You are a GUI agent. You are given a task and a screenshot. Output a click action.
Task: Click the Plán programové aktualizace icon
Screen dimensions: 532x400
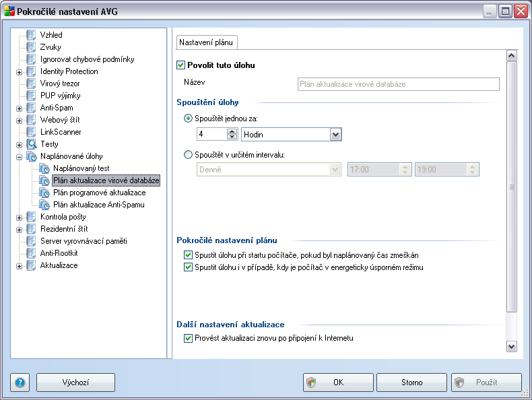[44, 193]
